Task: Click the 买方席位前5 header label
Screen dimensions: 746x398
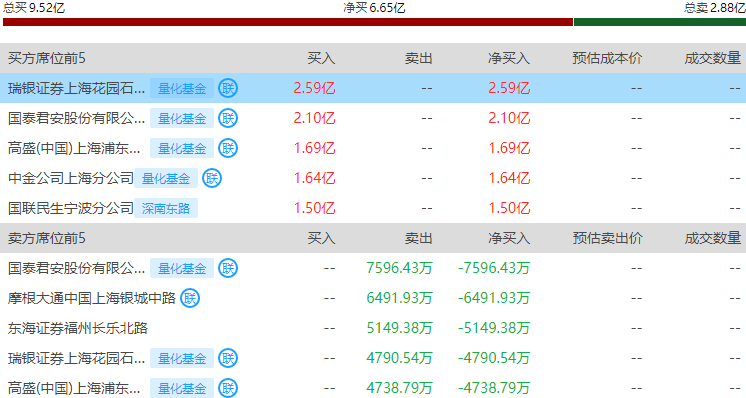Action: tap(47, 58)
